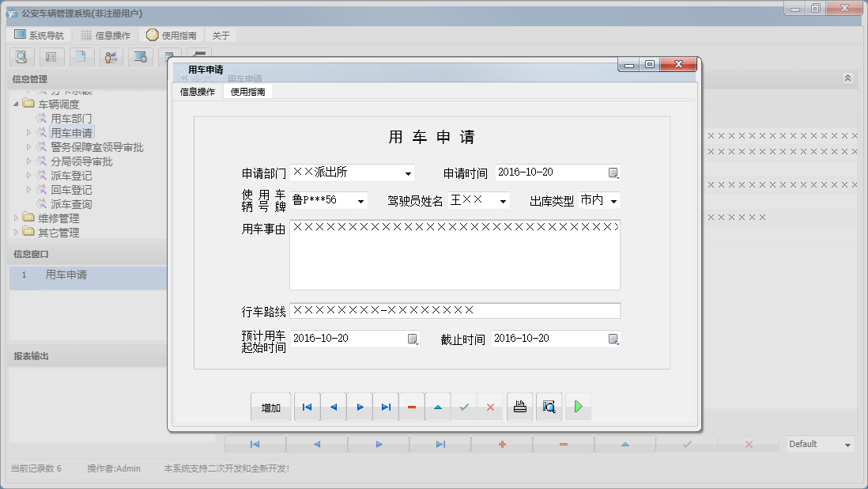Jump to last record in 用车申请 dialog

386,407
